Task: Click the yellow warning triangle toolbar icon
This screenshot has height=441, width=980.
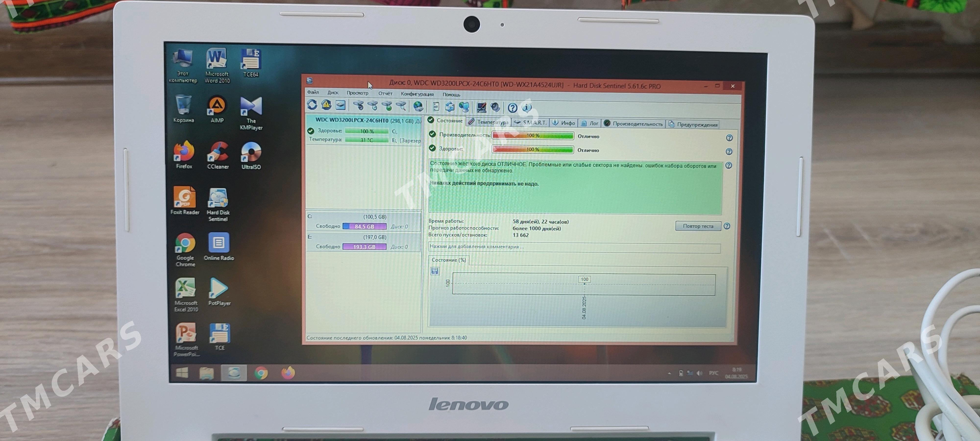Action: pyautogui.click(x=326, y=105)
